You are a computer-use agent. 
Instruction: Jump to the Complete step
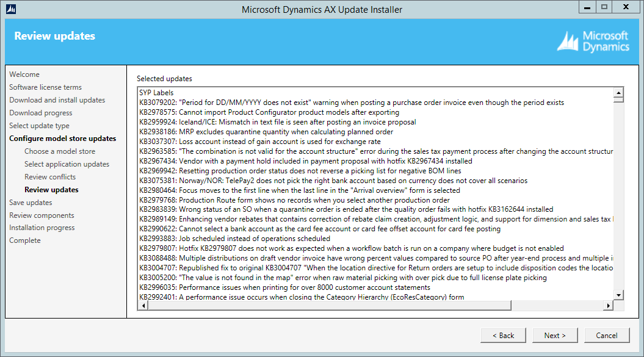25,240
